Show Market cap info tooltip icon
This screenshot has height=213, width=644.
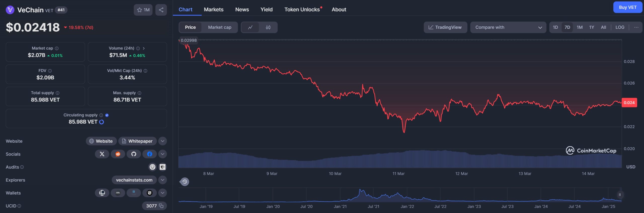click(x=57, y=48)
